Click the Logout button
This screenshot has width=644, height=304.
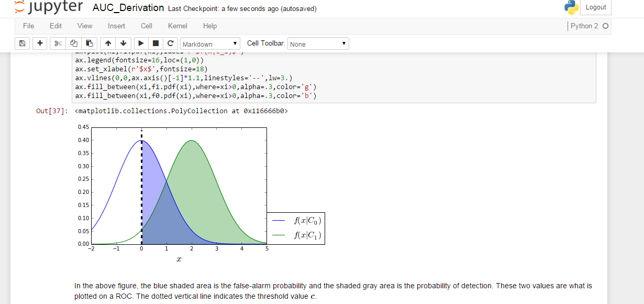(596, 7)
